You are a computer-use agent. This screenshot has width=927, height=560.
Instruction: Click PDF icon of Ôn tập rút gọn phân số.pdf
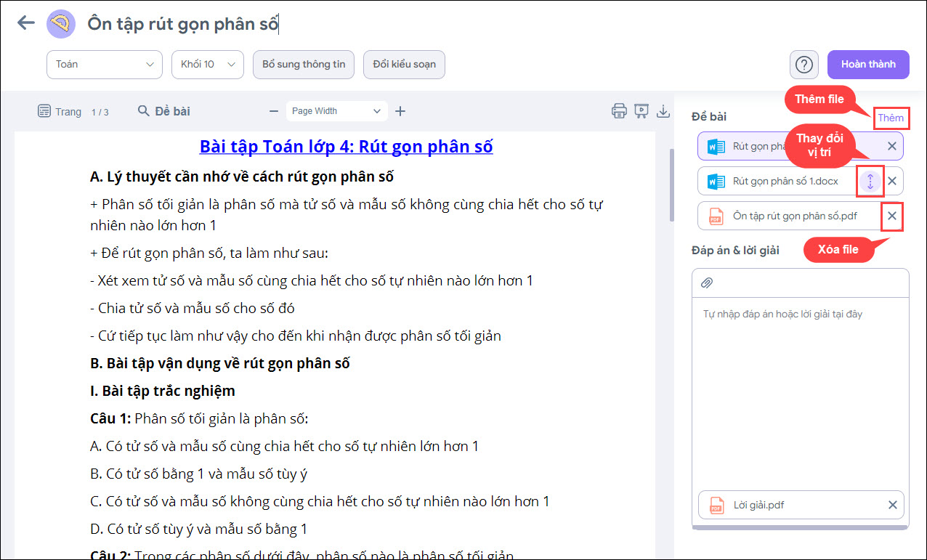[716, 216]
